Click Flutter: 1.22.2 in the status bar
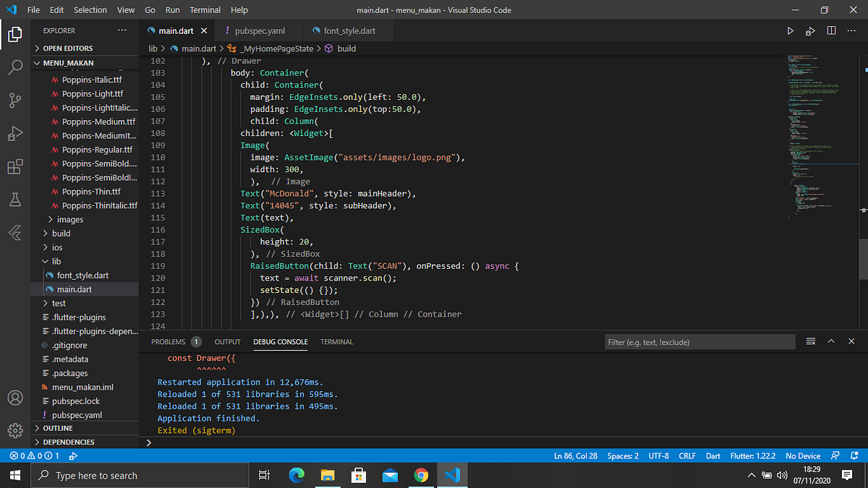Viewport: 868px width, 488px height. [x=753, y=455]
